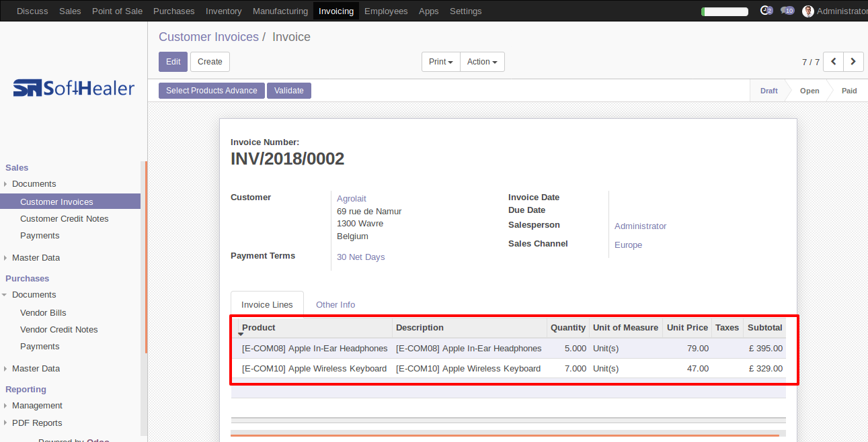This screenshot has height=442, width=868.
Task: Click the £ 395.00 subtotal cell
Action: click(766, 349)
